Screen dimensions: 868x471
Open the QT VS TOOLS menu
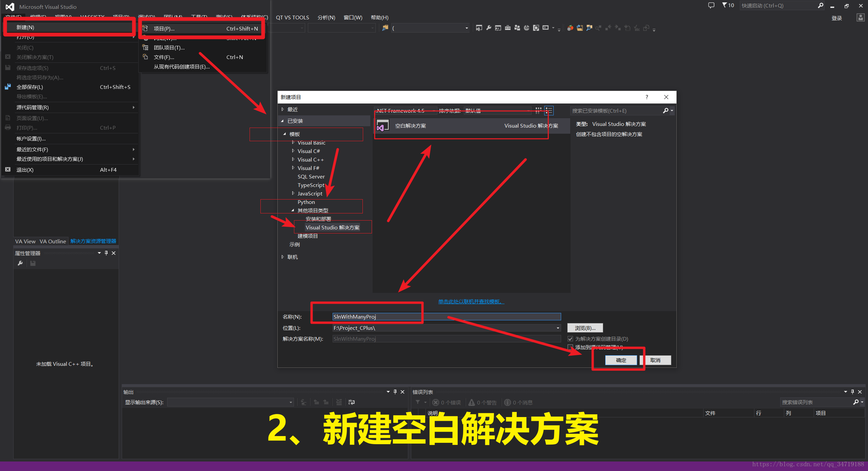pos(292,17)
